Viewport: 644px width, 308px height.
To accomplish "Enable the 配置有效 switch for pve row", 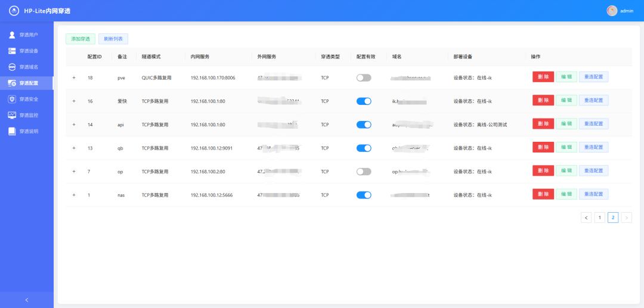I will (x=364, y=77).
